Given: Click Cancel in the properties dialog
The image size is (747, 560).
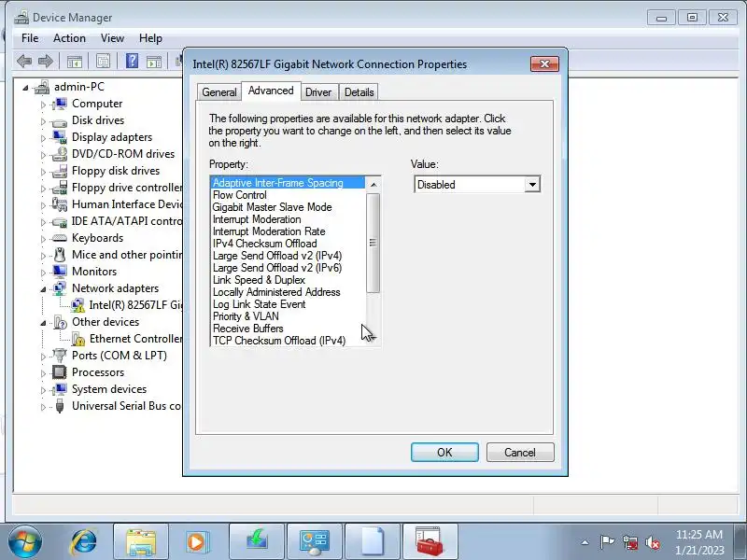Looking at the screenshot, I should [520, 452].
